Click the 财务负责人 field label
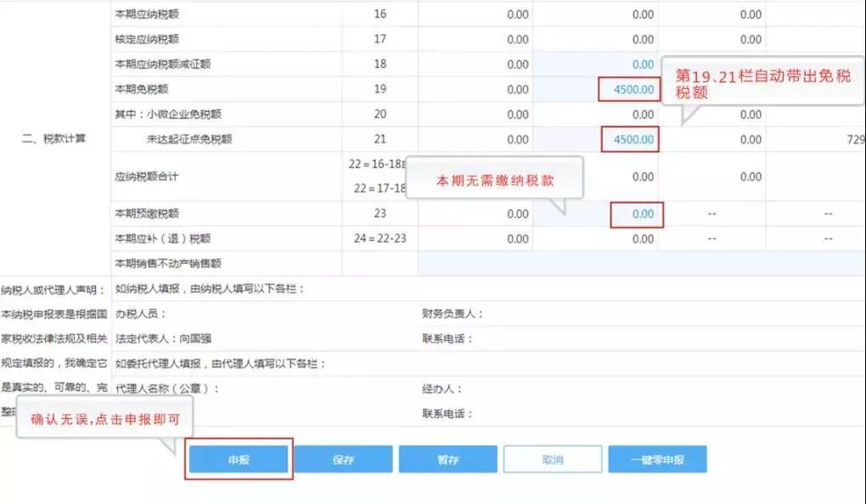Viewport: 866px width, 504px height. click(453, 314)
